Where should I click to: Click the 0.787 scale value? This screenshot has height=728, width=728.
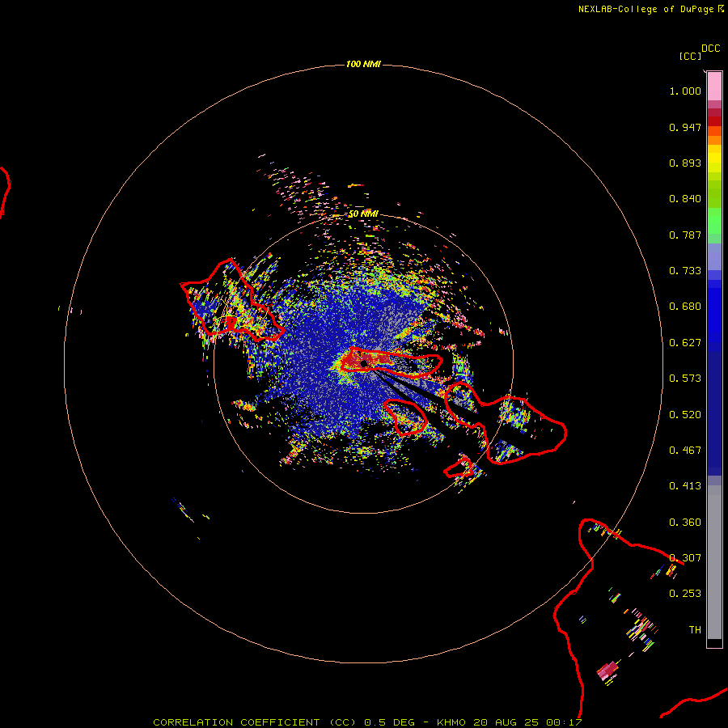[x=685, y=235]
